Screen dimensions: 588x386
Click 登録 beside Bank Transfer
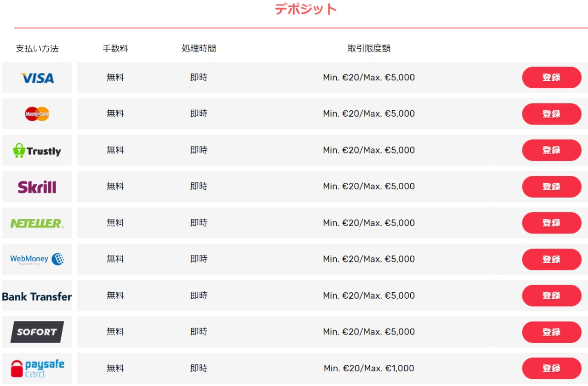[552, 295]
